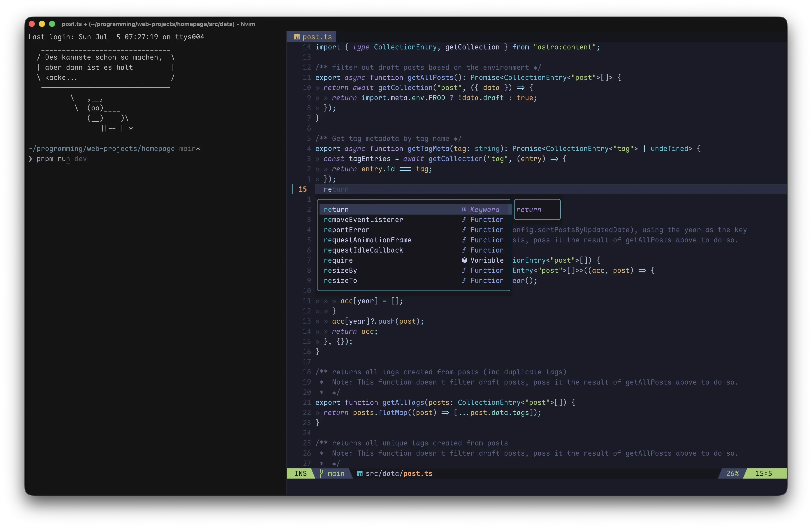
Task: Click the acc[year]?.push(post) line
Action: point(378,322)
